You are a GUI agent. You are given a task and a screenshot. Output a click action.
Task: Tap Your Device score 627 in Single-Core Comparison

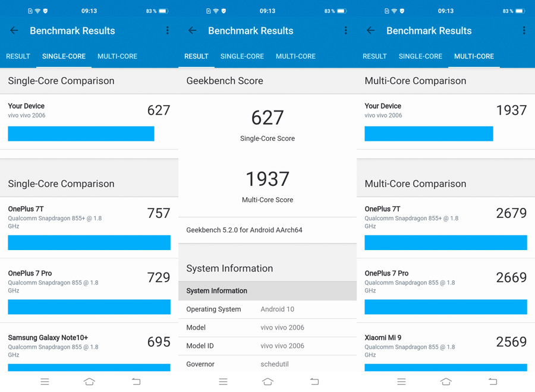159,110
